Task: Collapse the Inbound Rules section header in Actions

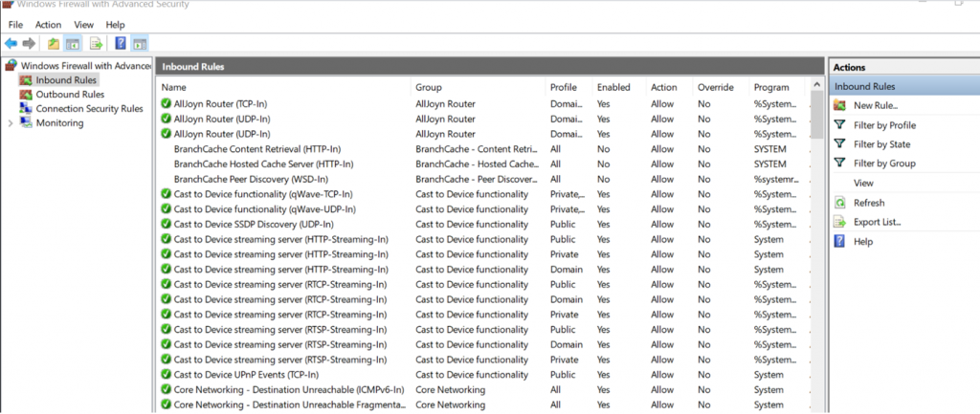Action: pyautogui.click(x=905, y=87)
